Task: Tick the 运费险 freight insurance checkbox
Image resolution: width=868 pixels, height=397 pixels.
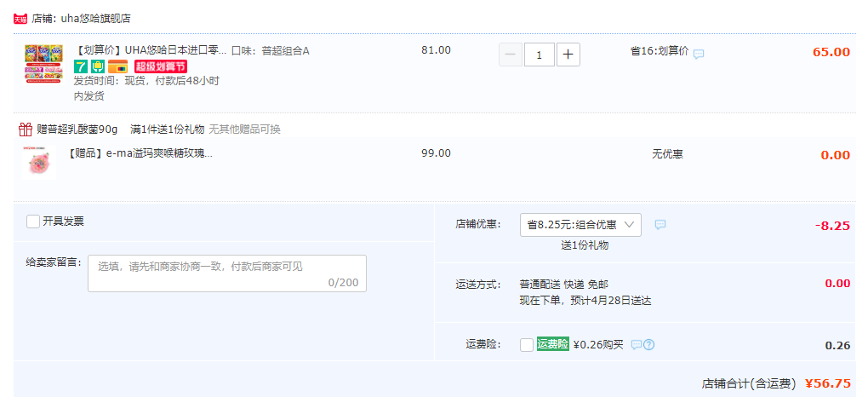Action: [527, 345]
